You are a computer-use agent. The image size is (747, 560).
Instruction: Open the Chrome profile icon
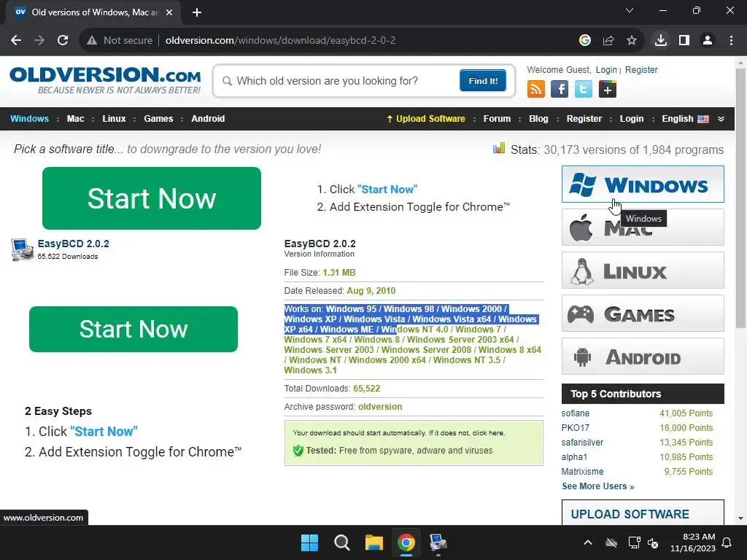click(708, 41)
